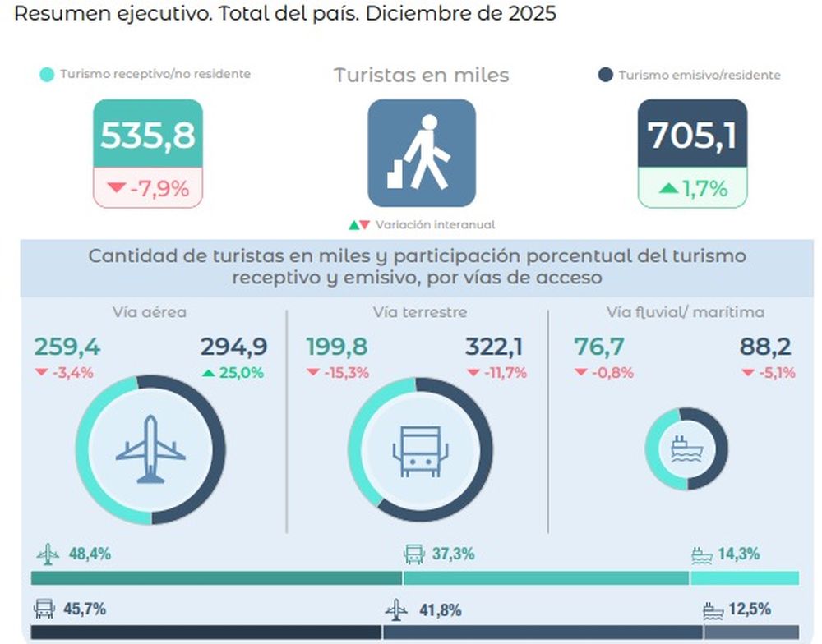Click the Variación interanual legend label
This screenshot has height=644, width=822.
434,224
